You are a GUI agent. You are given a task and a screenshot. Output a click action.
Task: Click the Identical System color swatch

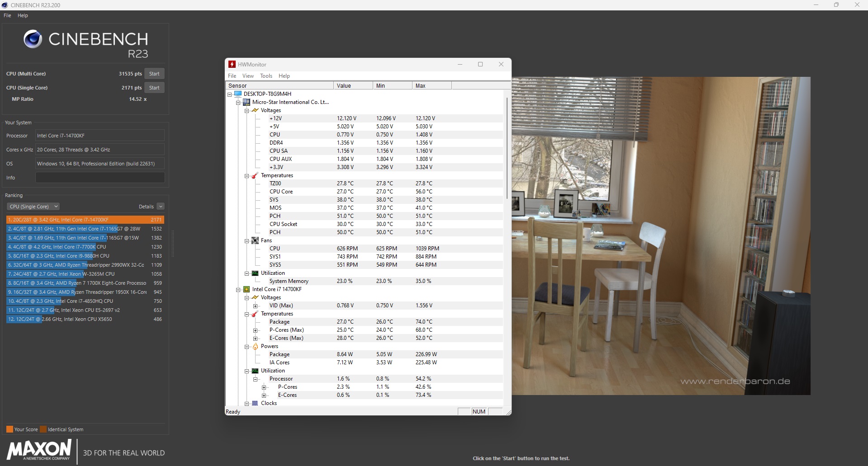click(43, 429)
